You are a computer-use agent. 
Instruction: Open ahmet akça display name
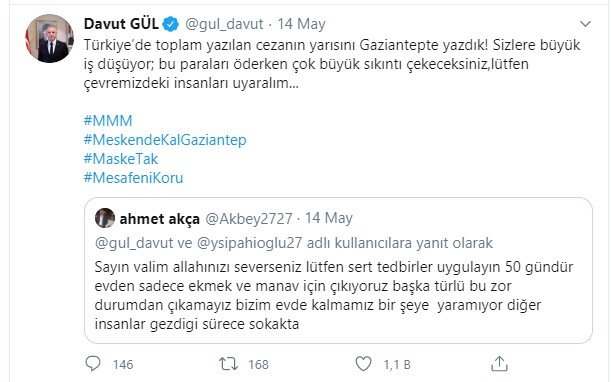(160, 219)
